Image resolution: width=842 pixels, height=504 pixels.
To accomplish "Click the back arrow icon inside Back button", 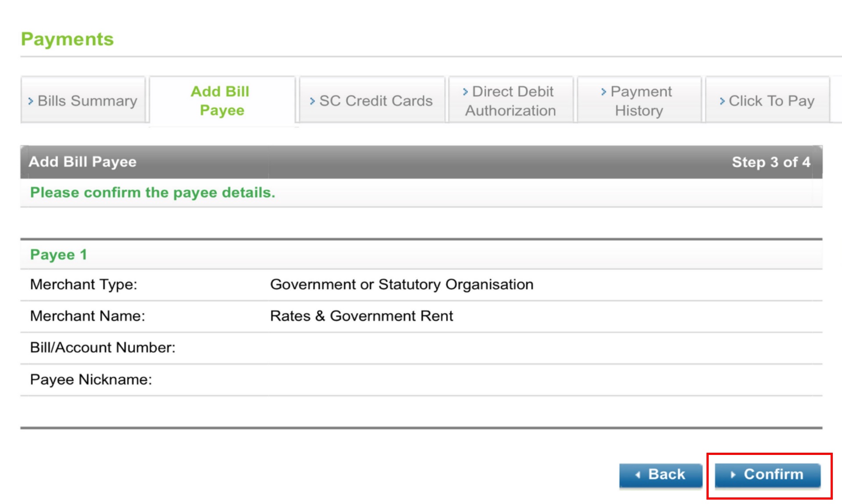I will click(x=637, y=474).
